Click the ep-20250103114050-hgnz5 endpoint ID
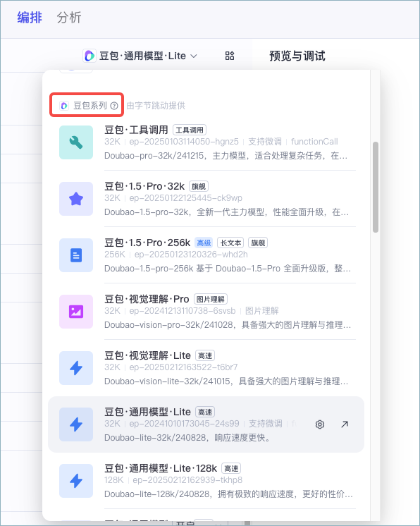 pos(184,142)
